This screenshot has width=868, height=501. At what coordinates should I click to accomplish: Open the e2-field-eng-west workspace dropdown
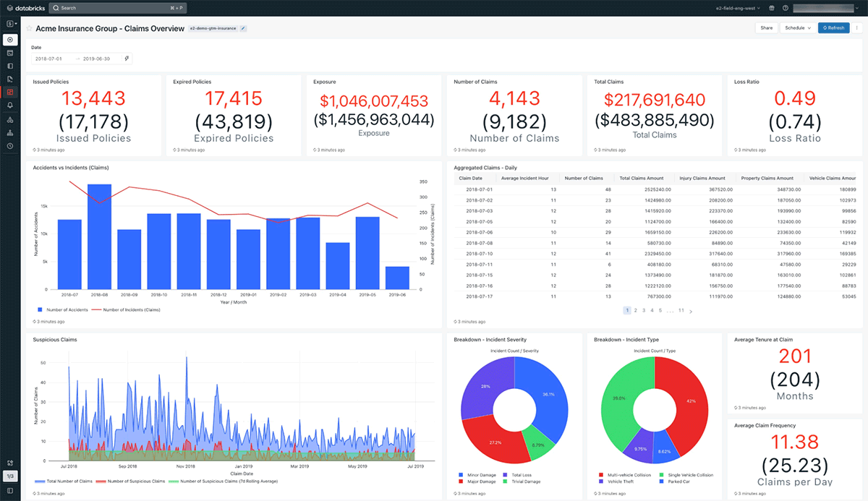(x=737, y=8)
